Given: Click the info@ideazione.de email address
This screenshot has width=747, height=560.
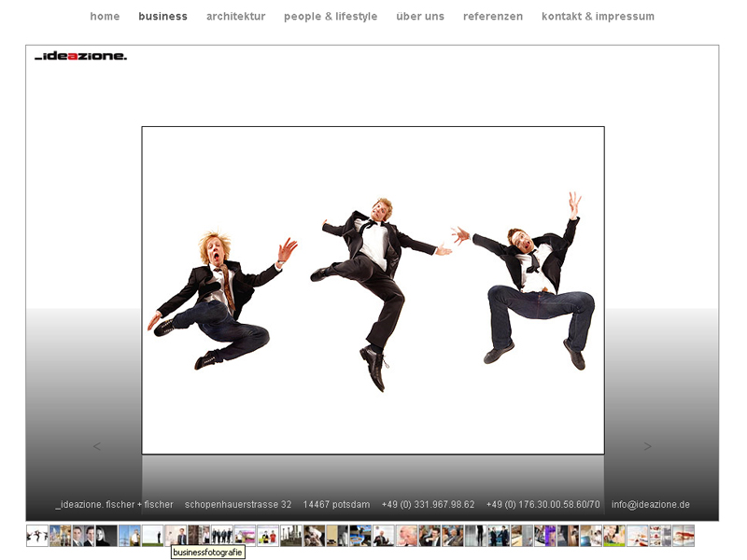Looking at the screenshot, I should point(651,504).
